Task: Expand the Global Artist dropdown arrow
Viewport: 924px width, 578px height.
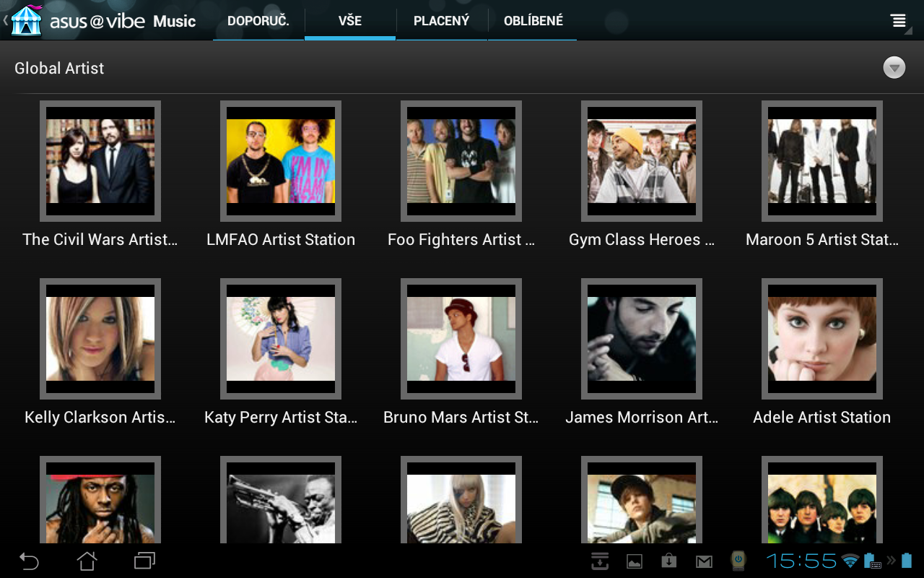Action: tap(894, 68)
